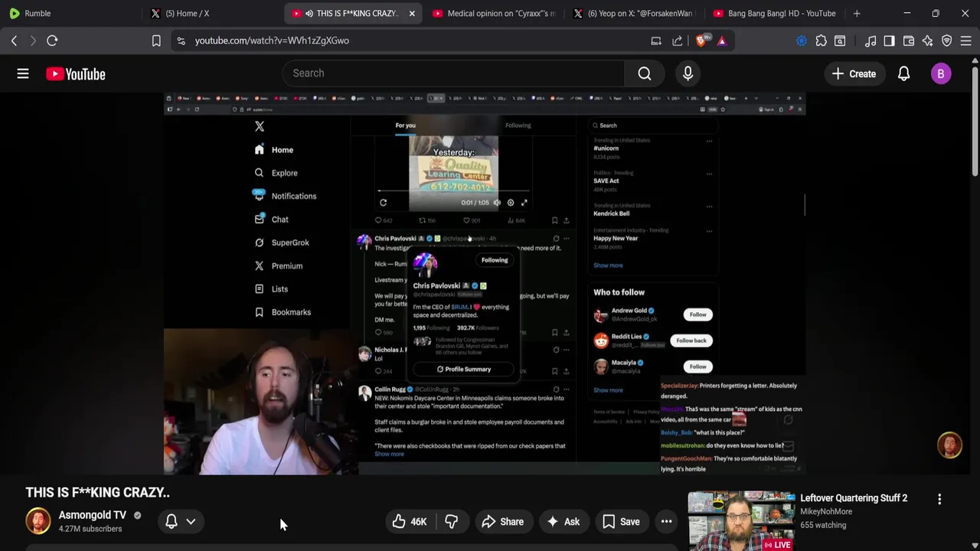Switch to the (6) Yeop on X tab

[x=635, y=13]
